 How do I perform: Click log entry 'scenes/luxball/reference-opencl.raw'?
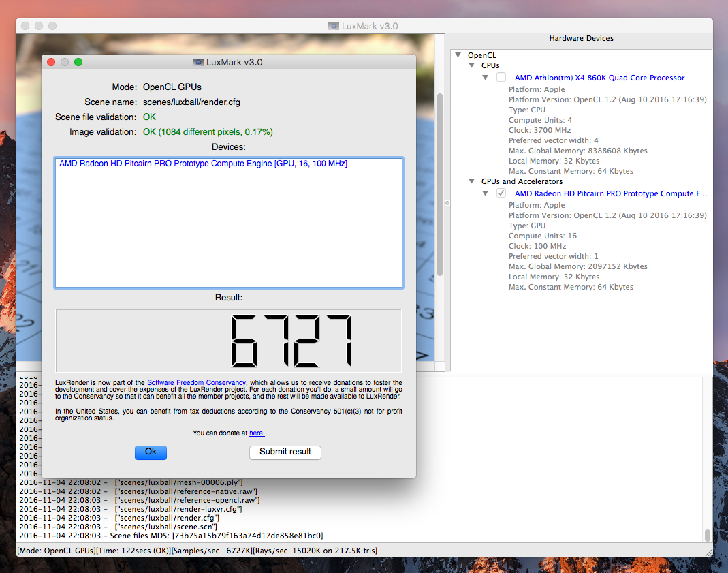pos(140,500)
